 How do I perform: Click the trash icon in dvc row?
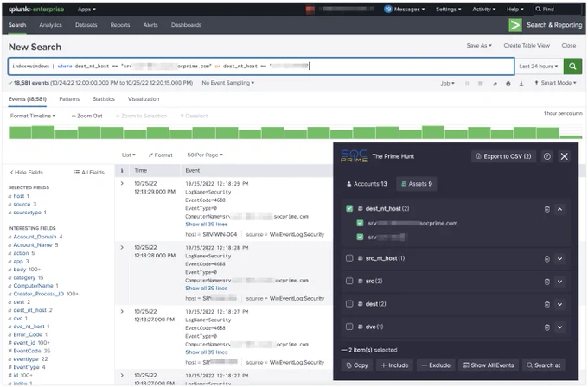(547, 327)
